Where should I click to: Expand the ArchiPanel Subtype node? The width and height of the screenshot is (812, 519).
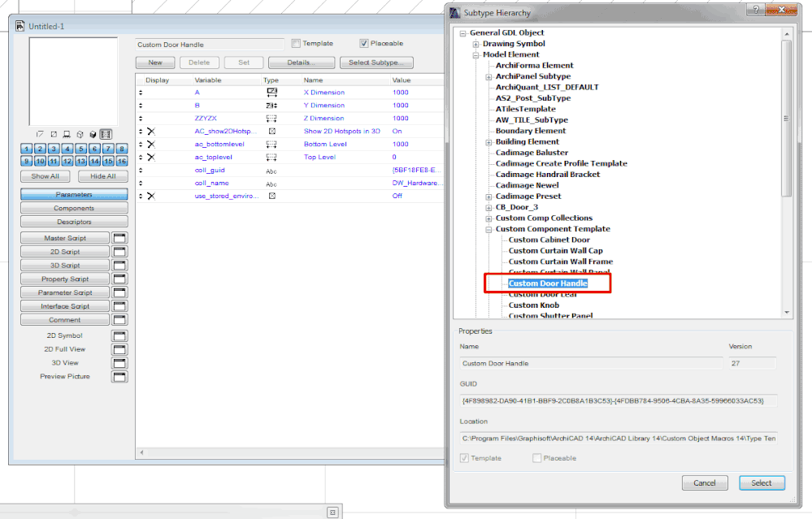(489, 76)
